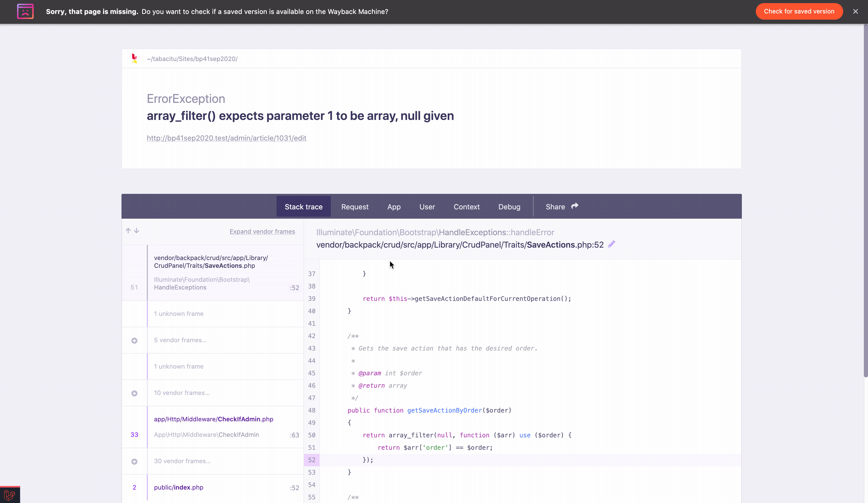Open the article edit URL link

pos(226,138)
